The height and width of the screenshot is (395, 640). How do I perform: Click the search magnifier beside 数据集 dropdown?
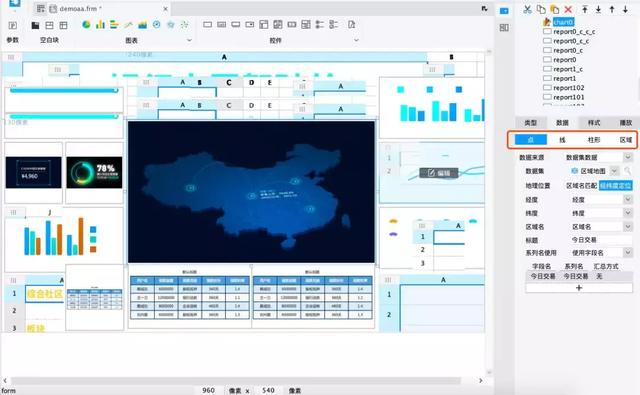click(x=628, y=171)
